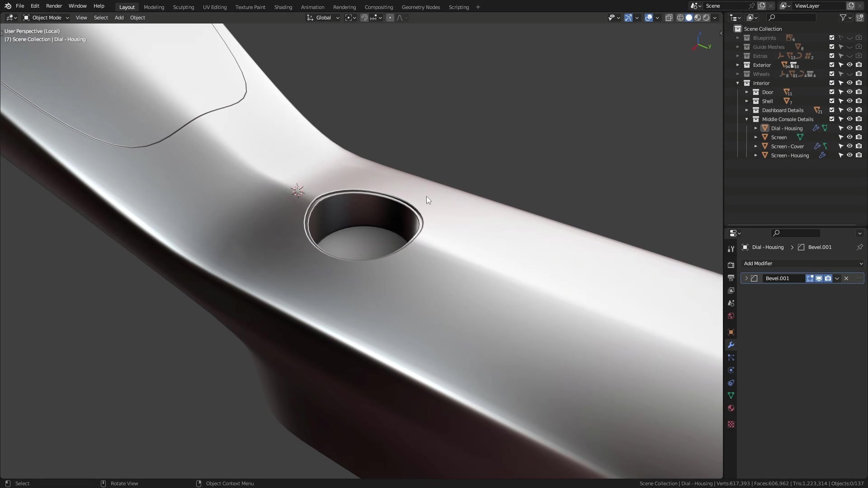Remove the Bevel.001 modifier
868x488 pixels.
846,278
